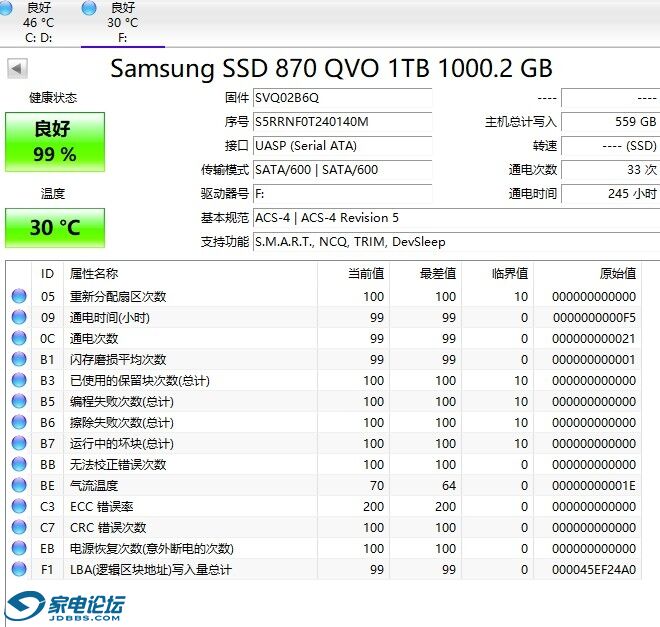
Task: Click the 最差值 column header
Action: pyautogui.click(x=426, y=274)
